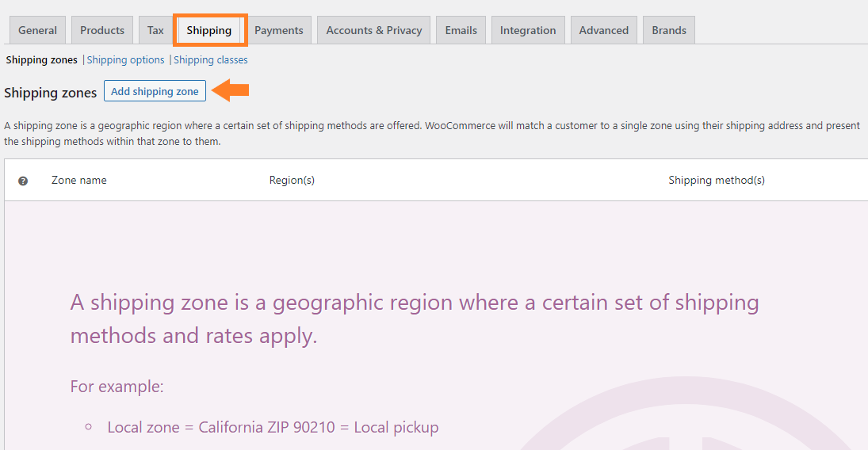This screenshot has width=868, height=450.
Task: Open Shipping options sub-section
Action: point(126,59)
